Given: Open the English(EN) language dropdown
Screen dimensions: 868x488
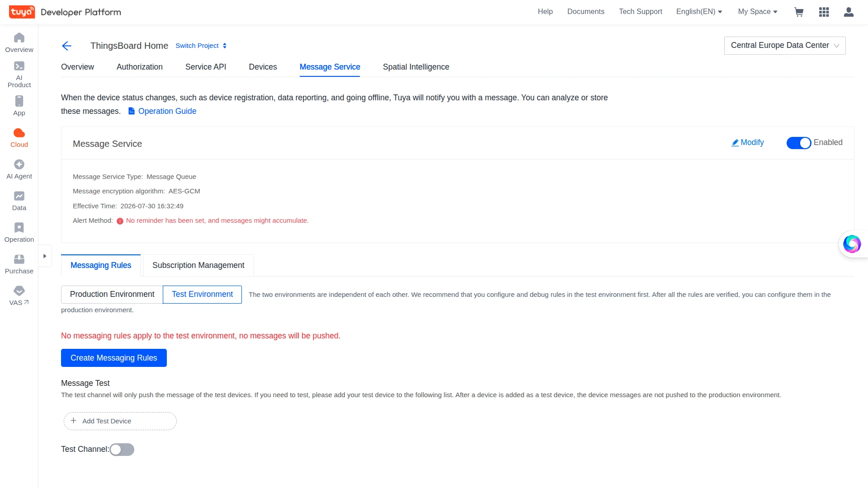Looking at the screenshot, I should pyautogui.click(x=699, y=12).
